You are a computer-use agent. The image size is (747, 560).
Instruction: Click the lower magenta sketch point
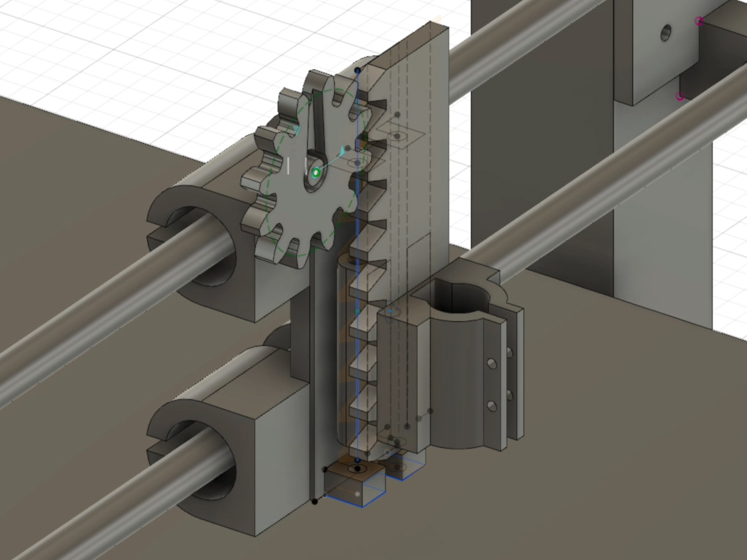[680, 97]
